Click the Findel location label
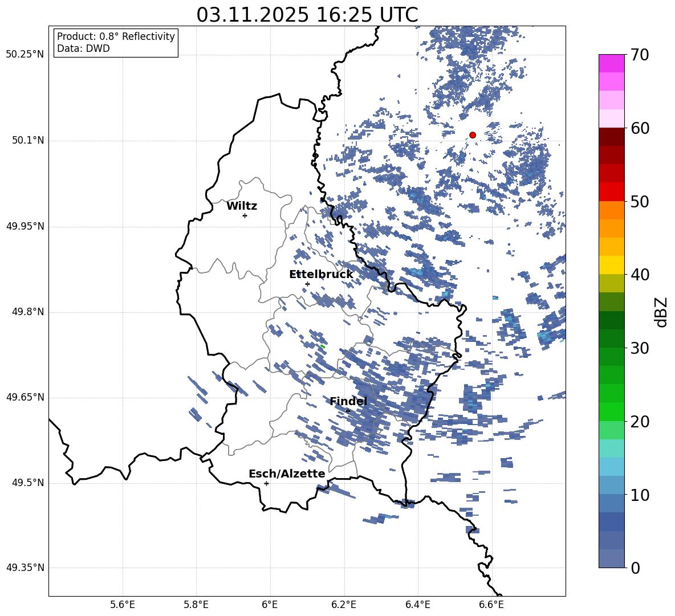The image size is (675, 616). point(348,401)
